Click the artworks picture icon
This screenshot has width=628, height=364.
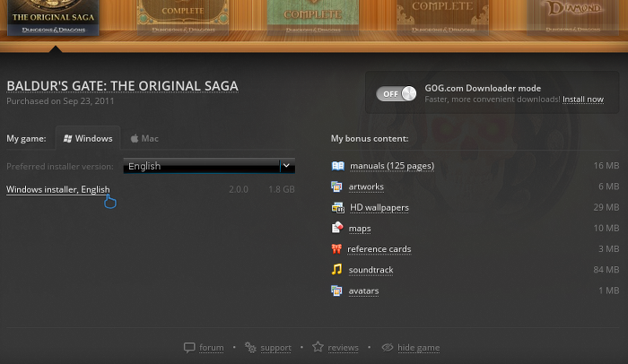(336, 186)
